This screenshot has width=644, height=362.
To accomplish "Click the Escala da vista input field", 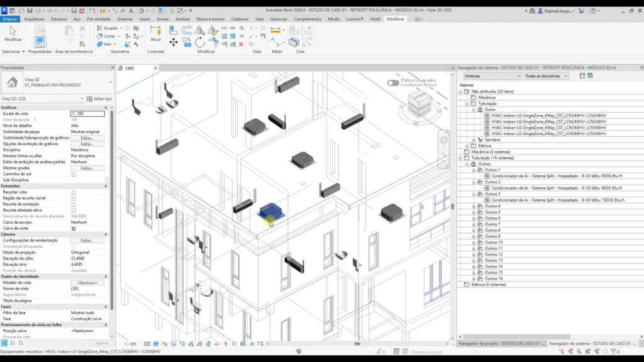I will (87, 114).
